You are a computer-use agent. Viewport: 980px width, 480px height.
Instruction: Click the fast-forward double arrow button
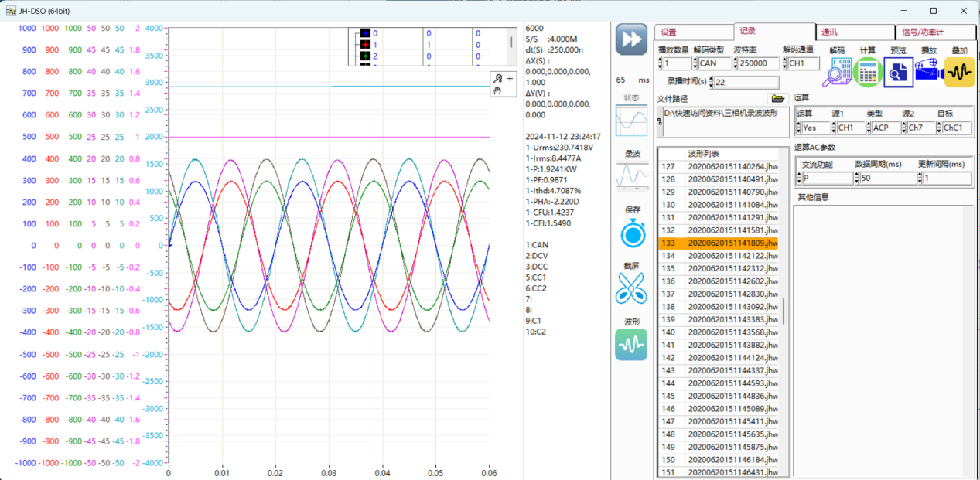coord(631,39)
